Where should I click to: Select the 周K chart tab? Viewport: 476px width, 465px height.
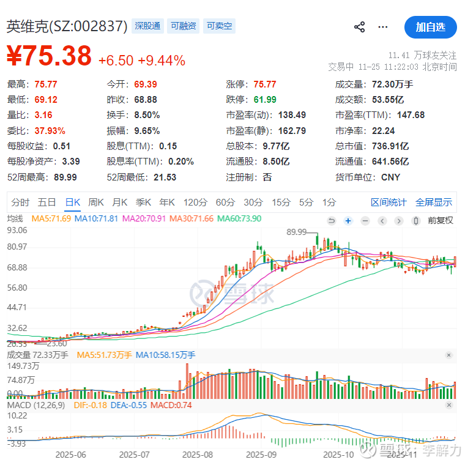(x=96, y=202)
